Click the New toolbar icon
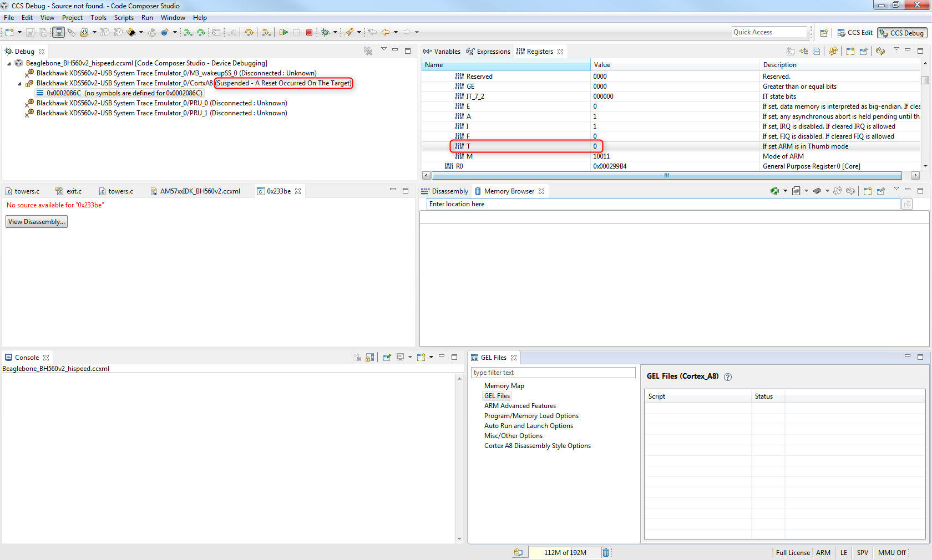Image resolution: width=932 pixels, height=560 pixels. pos(9,33)
